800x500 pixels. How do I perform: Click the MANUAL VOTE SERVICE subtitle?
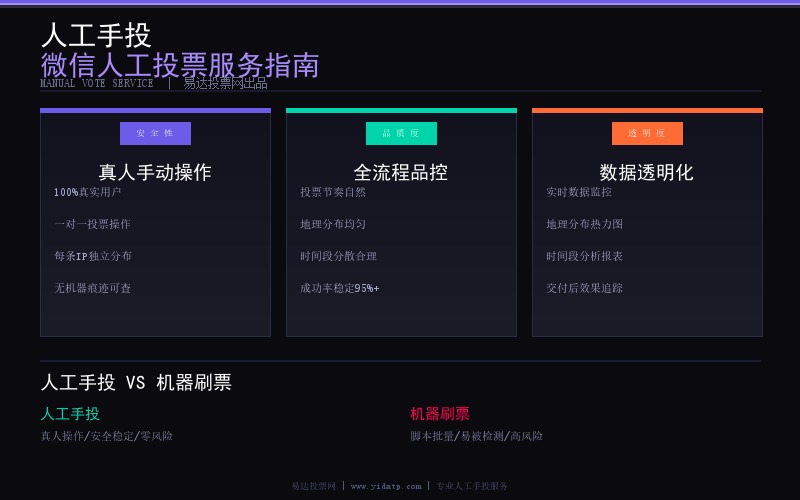click(x=97, y=83)
